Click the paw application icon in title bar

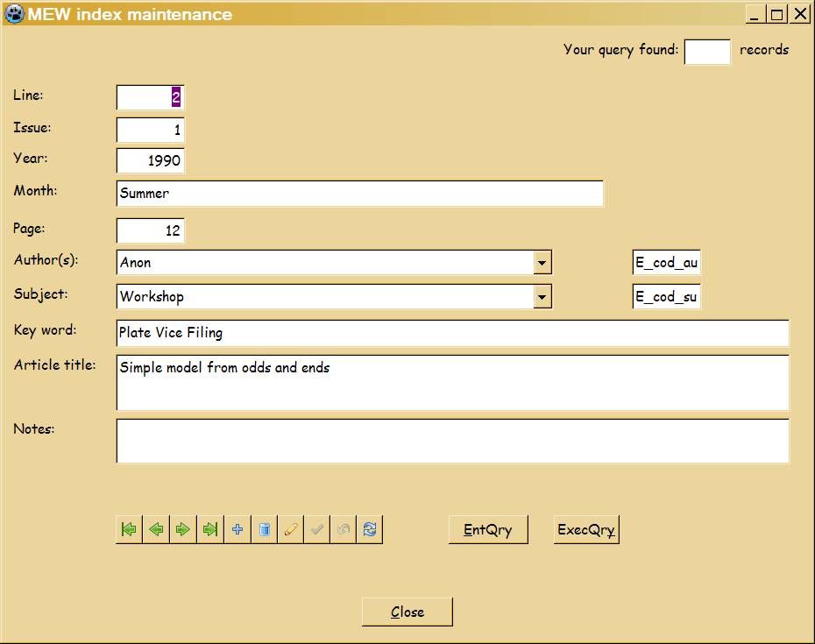click(14, 14)
